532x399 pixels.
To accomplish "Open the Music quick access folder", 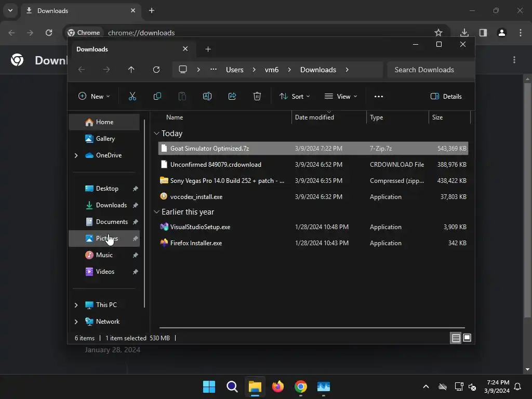I will pos(104,255).
